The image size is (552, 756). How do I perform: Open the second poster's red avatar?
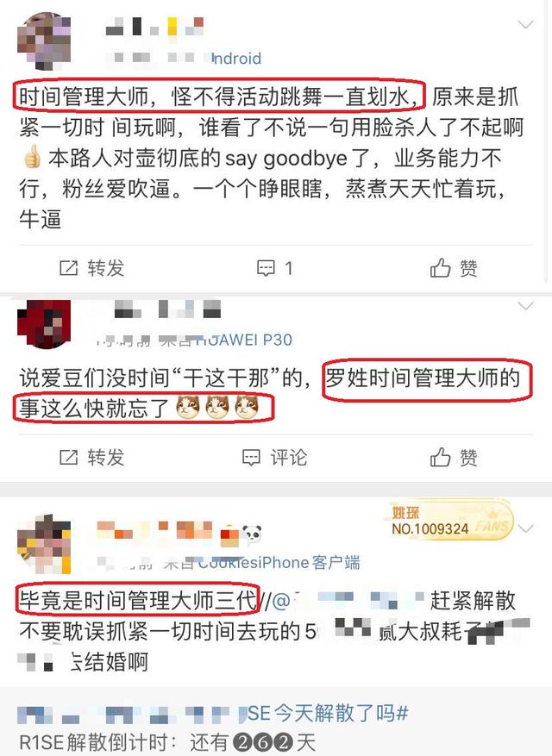click(x=44, y=323)
